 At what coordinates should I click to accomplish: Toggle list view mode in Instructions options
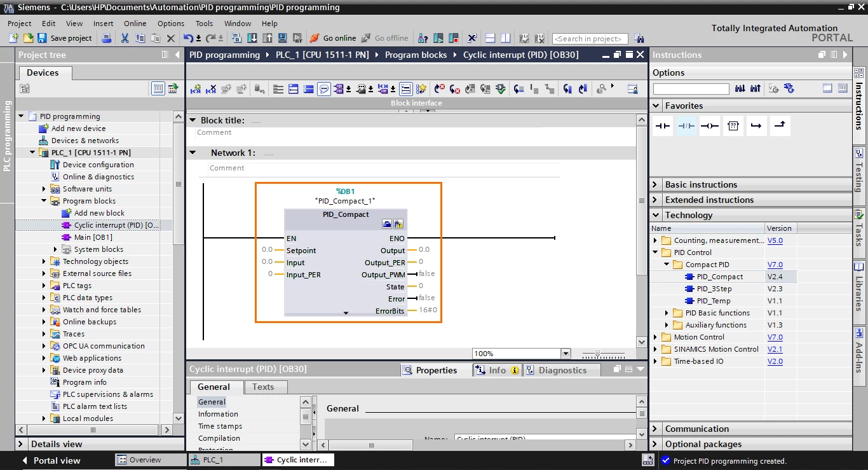click(x=828, y=88)
